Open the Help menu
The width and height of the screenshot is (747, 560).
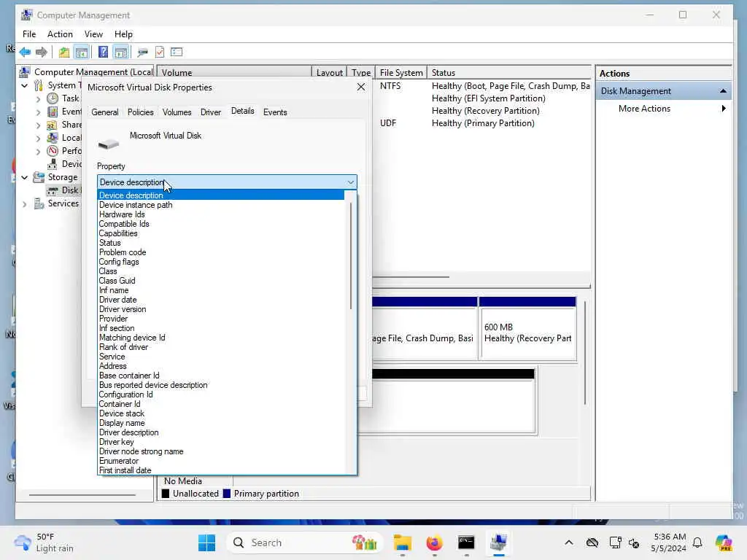pos(123,34)
